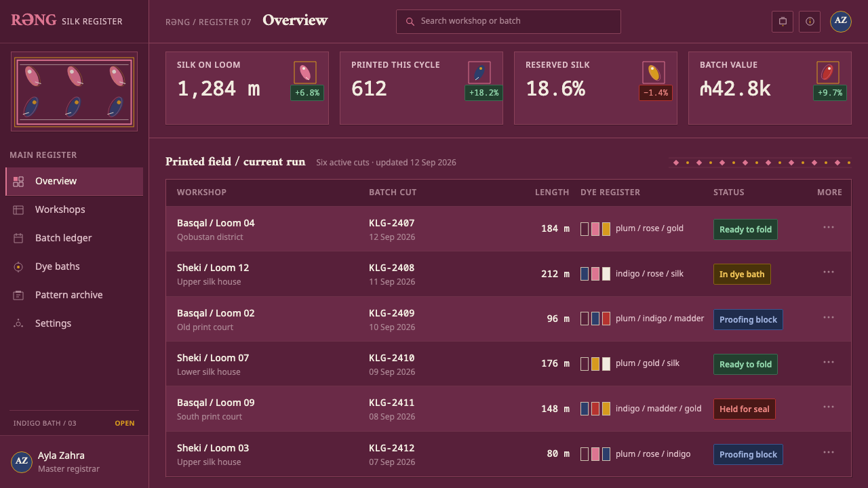
Task: Click the Batch ledger calendar icon
Action: 18,238
